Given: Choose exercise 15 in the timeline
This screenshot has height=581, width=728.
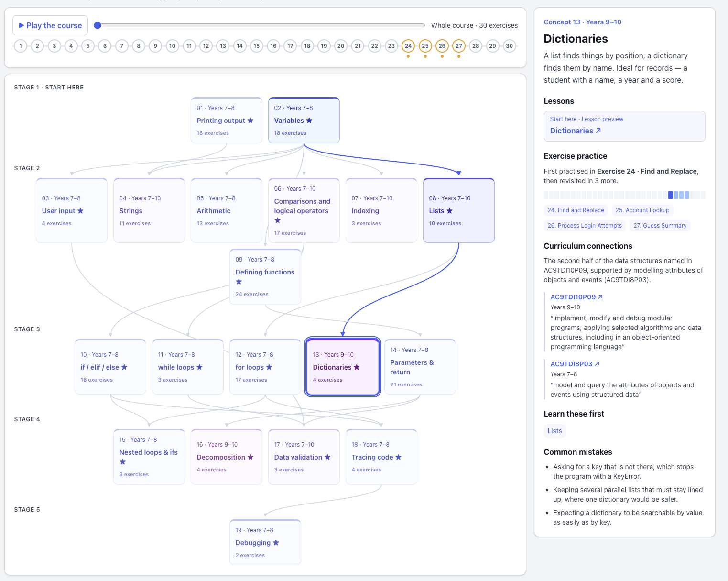Looking at the screenshot, I should tap(257, 46).
